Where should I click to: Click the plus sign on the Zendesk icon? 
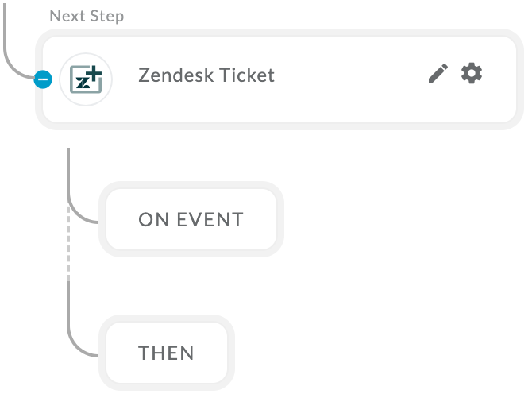coord(94,73)
